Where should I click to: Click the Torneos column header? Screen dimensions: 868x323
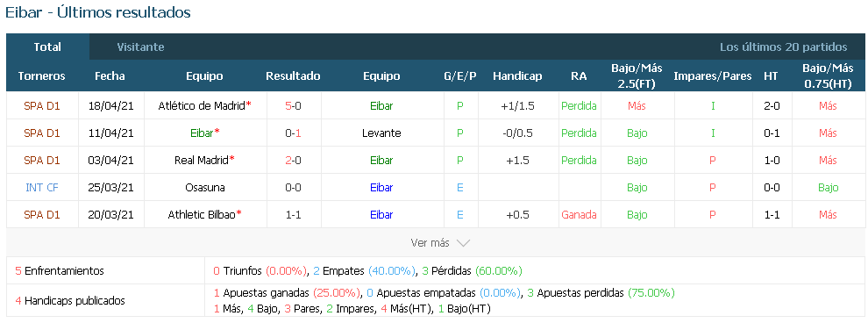(41, 75)
